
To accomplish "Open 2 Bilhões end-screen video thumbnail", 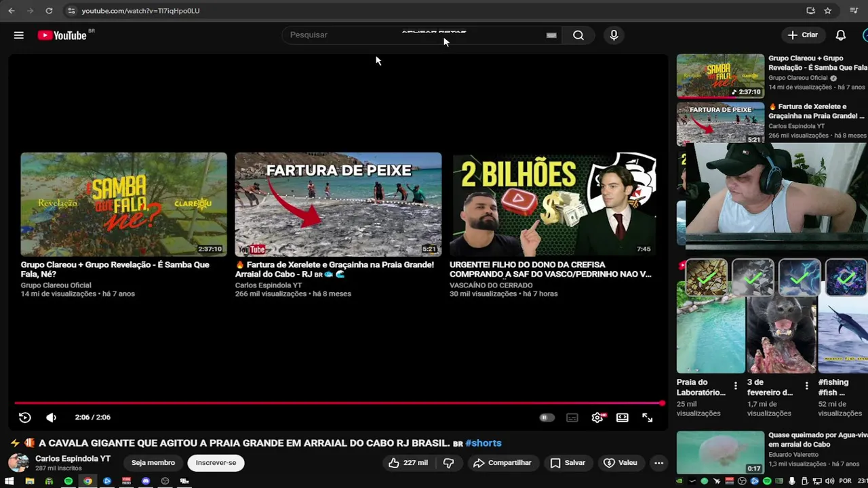I will (553, 204).
